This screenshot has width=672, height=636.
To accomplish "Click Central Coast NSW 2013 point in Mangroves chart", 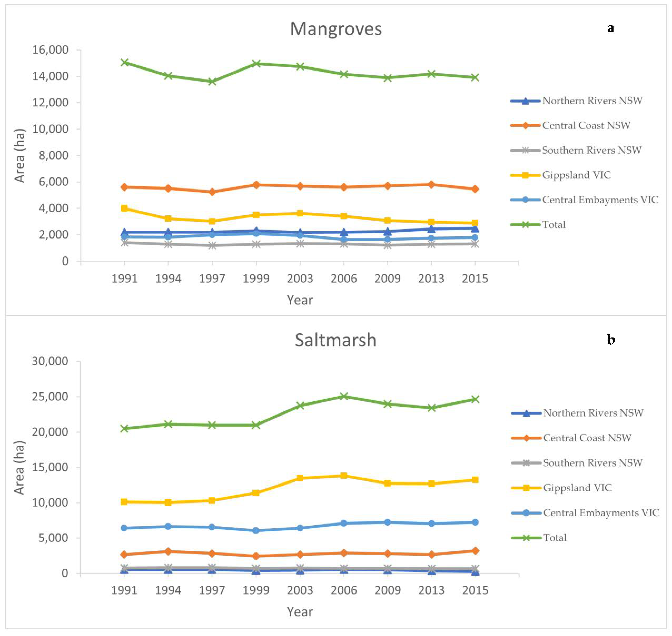I will tap(431, 185).
